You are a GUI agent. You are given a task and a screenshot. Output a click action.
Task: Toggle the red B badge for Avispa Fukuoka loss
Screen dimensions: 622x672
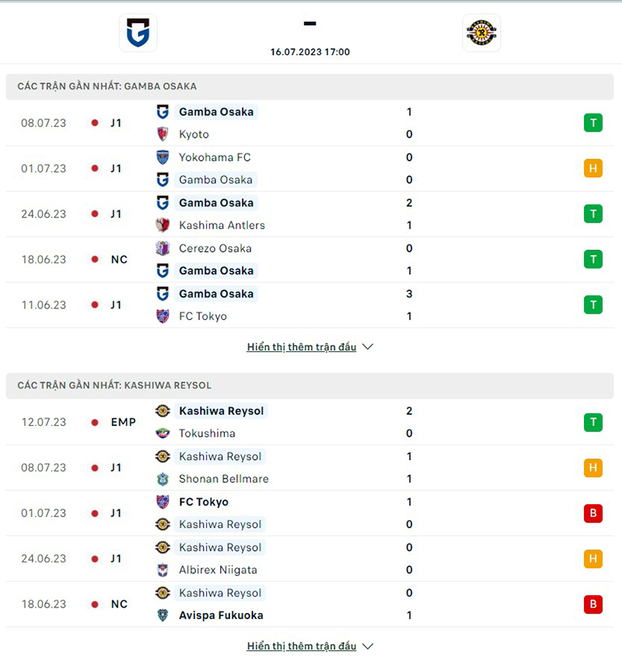click(593, 604)
